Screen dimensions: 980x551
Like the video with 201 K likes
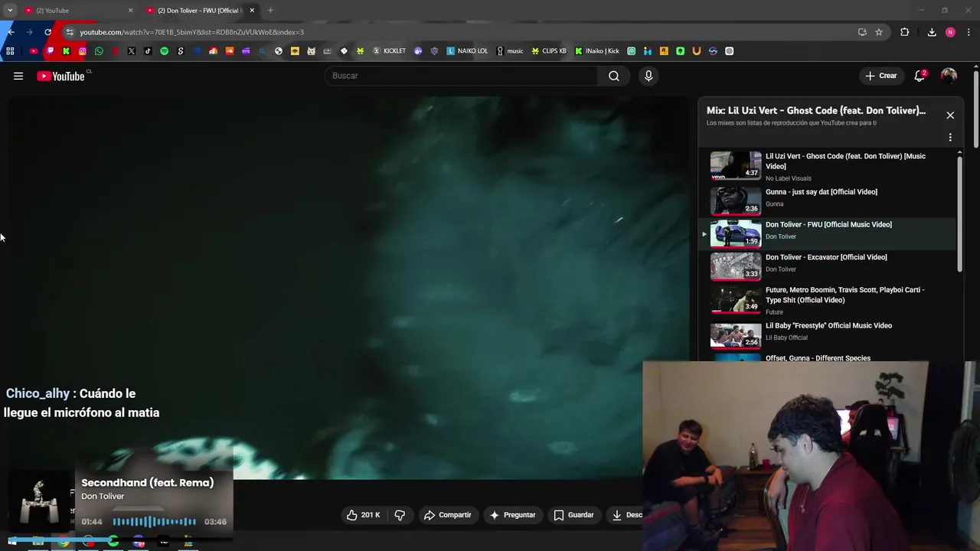pos(363,515)
